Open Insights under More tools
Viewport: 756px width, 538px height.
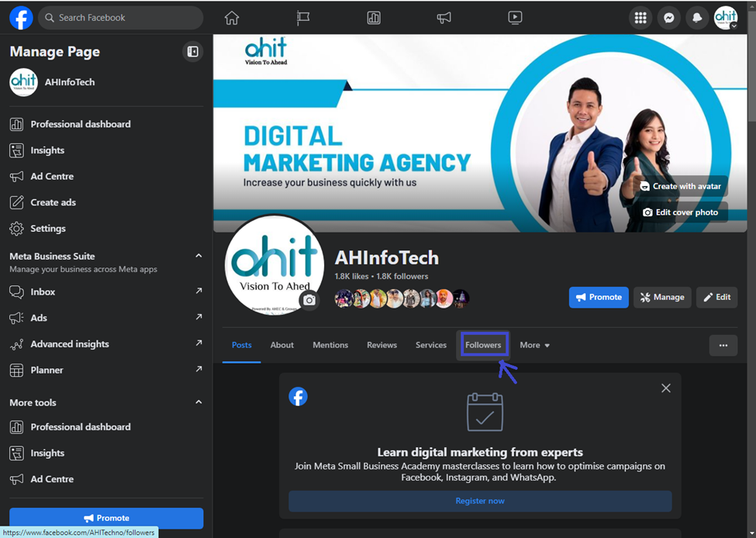[x=106, y=453]
